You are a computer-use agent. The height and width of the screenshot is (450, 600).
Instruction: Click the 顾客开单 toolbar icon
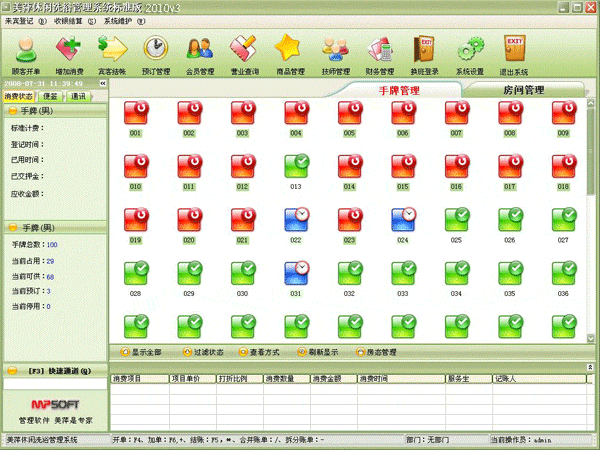click(x=26, y=54)
